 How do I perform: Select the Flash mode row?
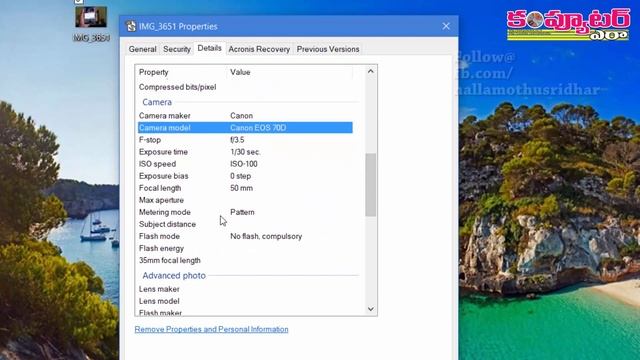pyautogui.click(x=245, y=236)
